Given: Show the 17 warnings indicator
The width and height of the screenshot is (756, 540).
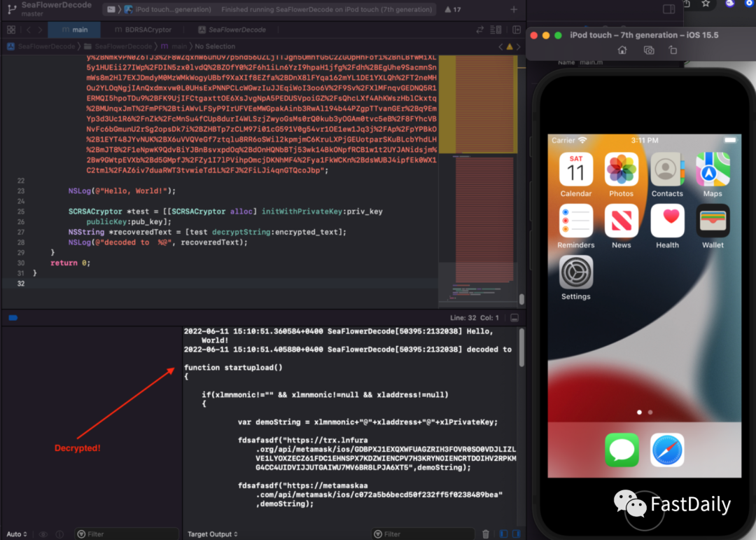Looking at the screenshot, I should coord(452,10).
